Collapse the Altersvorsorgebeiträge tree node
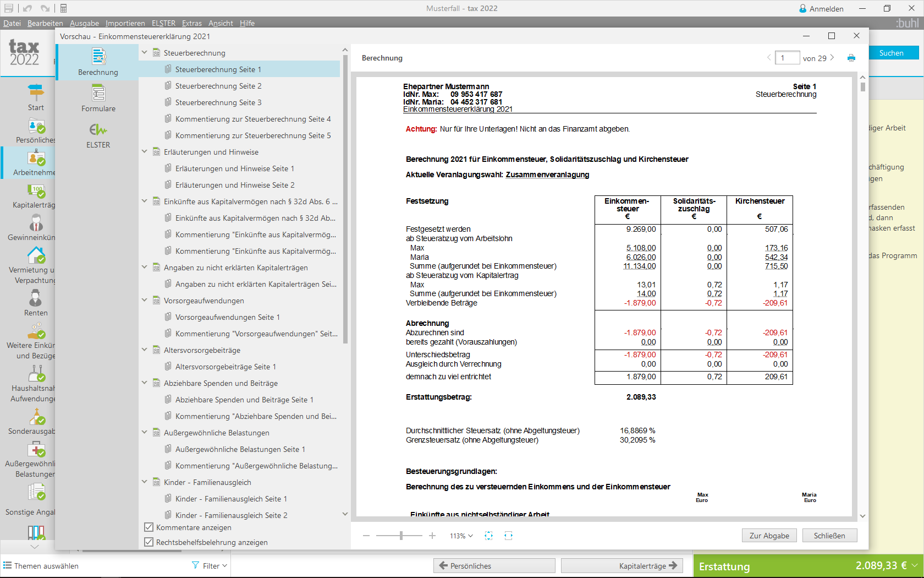 tap(145, 350)
